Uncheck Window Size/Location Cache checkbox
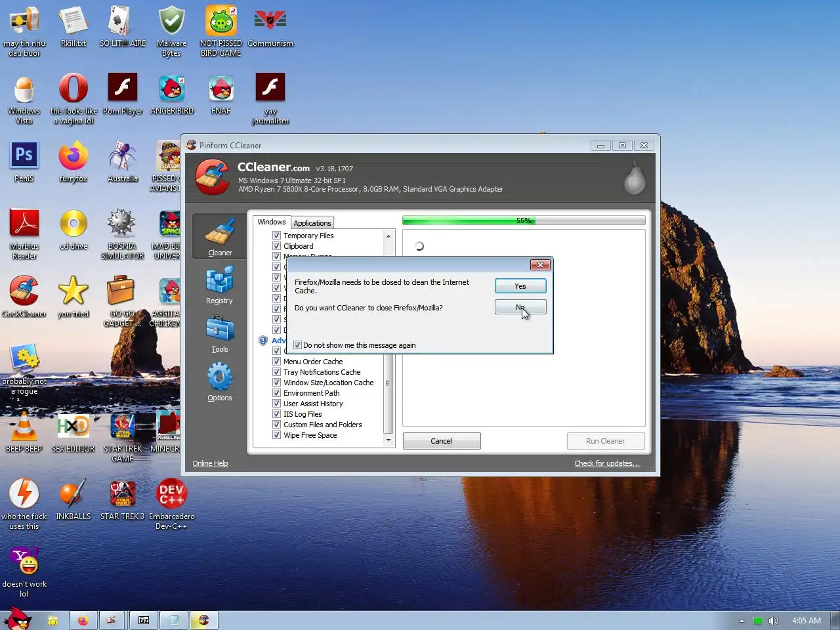Viewport: 840px width, 630px height. pyautogui.click(x=276, y=383)
